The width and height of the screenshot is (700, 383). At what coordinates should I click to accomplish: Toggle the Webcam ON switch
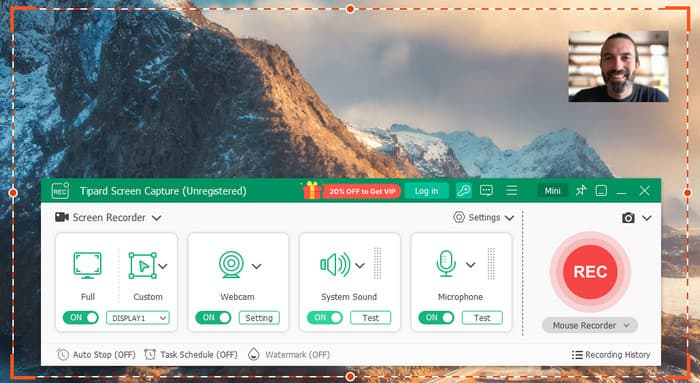(x=213, y=317)
